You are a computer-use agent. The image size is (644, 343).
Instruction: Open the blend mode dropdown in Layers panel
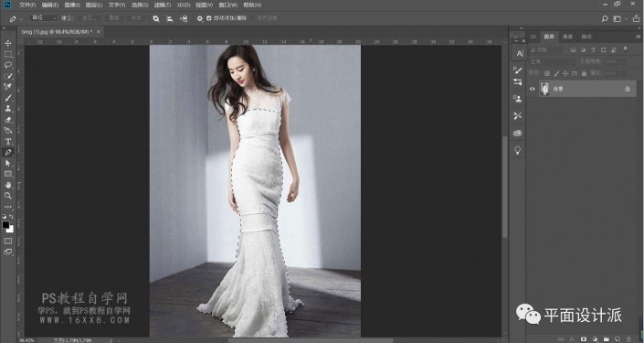[553, 61]
